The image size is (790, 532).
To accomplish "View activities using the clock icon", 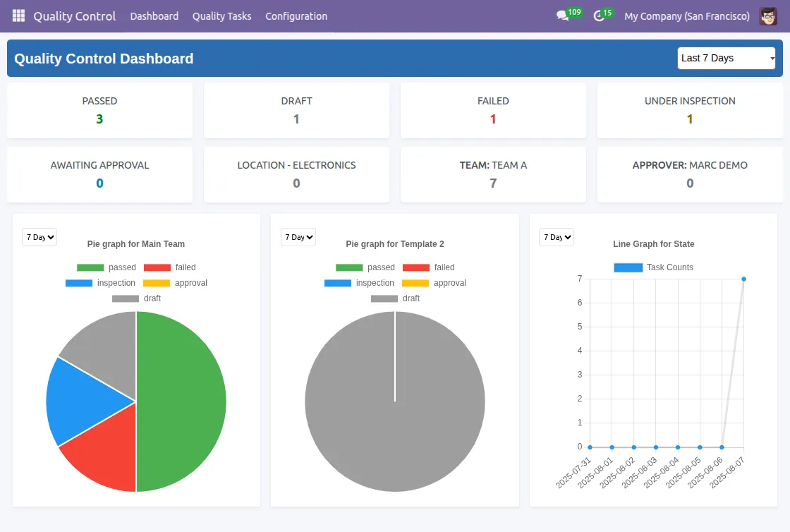I will click(x=598, y=16).
